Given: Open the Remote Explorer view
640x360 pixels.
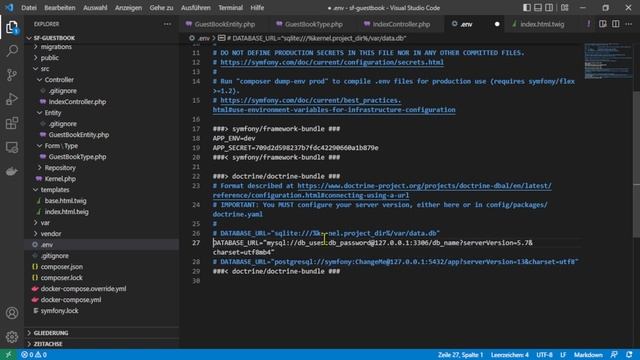Looking at the screenshot, I should pyautogui.click(x=12, y=147).
